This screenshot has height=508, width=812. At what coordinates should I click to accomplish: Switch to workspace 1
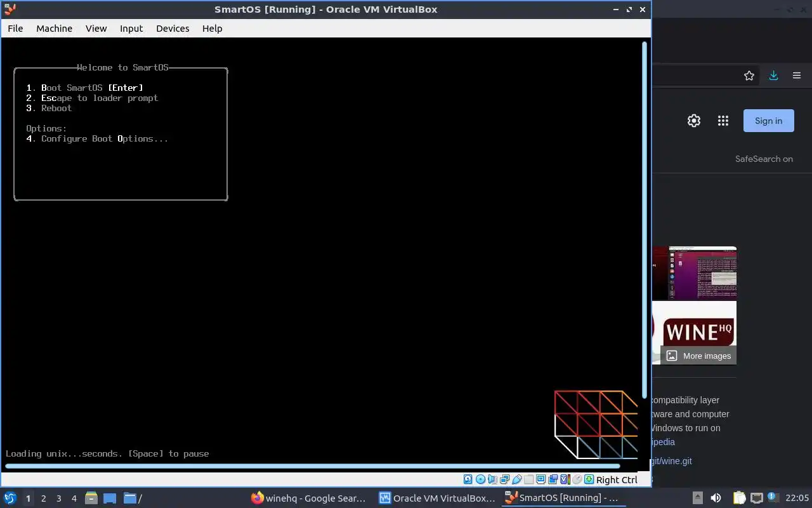[x=28, y=498]
